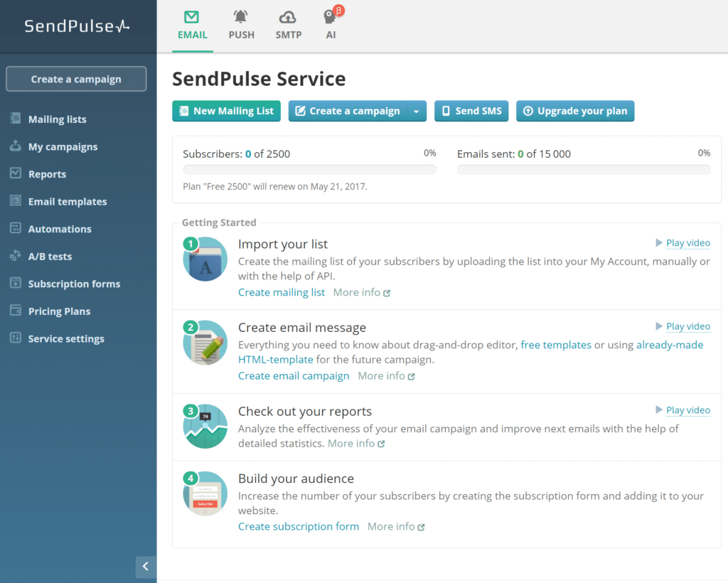Collapse the sidebar with the chevron
The image size is (728, 583).
click(146, 567)
